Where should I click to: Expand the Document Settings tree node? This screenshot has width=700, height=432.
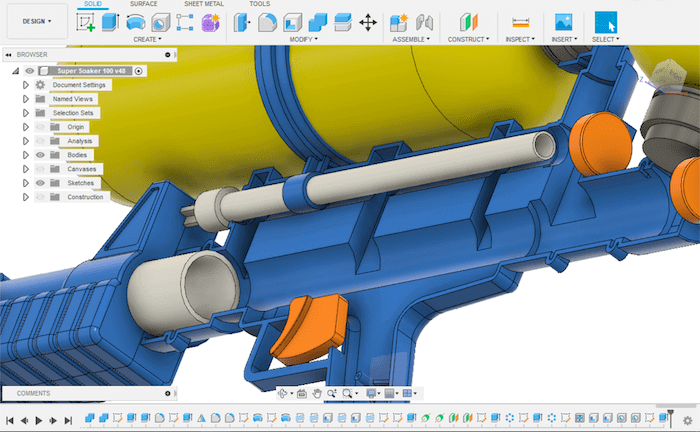(26, 85)
